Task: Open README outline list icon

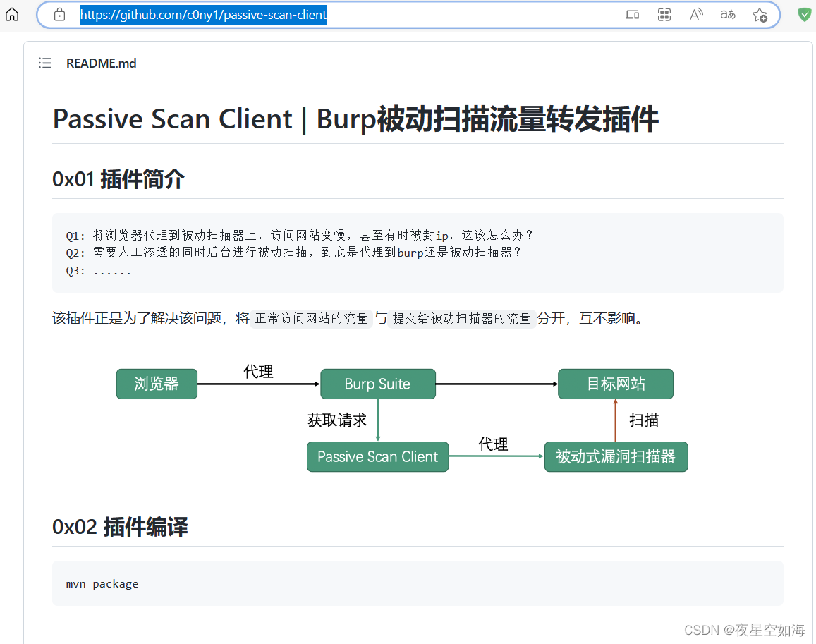Action: click(45, 63)
